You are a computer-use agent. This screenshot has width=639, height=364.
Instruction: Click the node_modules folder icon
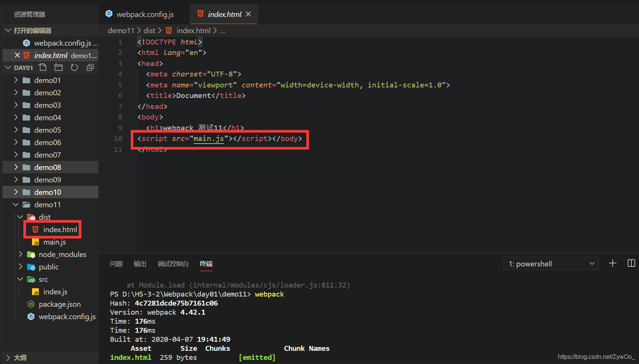pyautogui.click(x=31, y=254)
